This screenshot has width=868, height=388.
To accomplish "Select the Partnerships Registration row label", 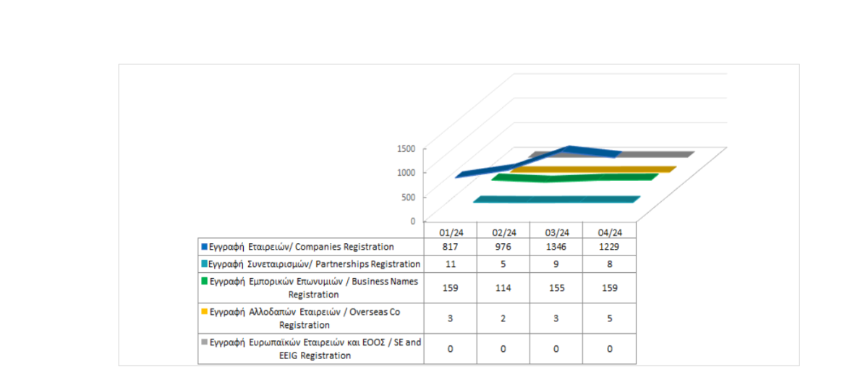I will point(315,264).
